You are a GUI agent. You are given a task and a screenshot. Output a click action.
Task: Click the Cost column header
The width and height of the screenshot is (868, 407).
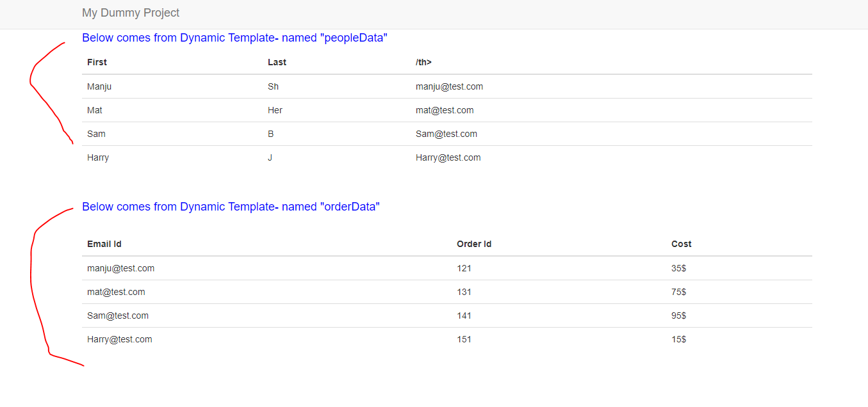point(681,244)
